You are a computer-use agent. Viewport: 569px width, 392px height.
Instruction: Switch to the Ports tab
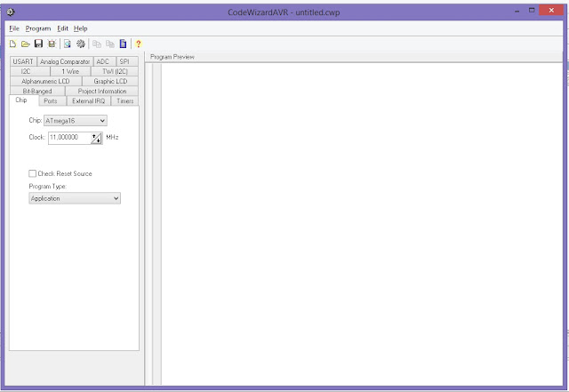(51, 100)
